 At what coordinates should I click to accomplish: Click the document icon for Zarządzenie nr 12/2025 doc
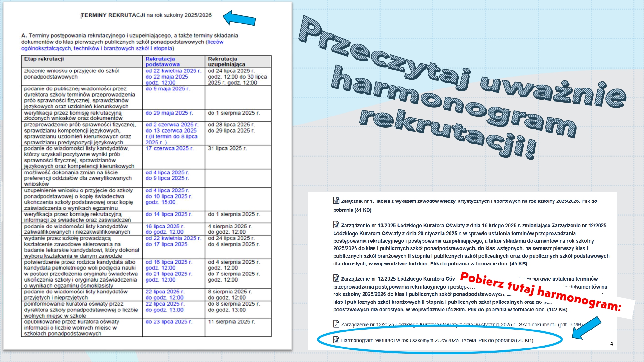click(336, 278)
